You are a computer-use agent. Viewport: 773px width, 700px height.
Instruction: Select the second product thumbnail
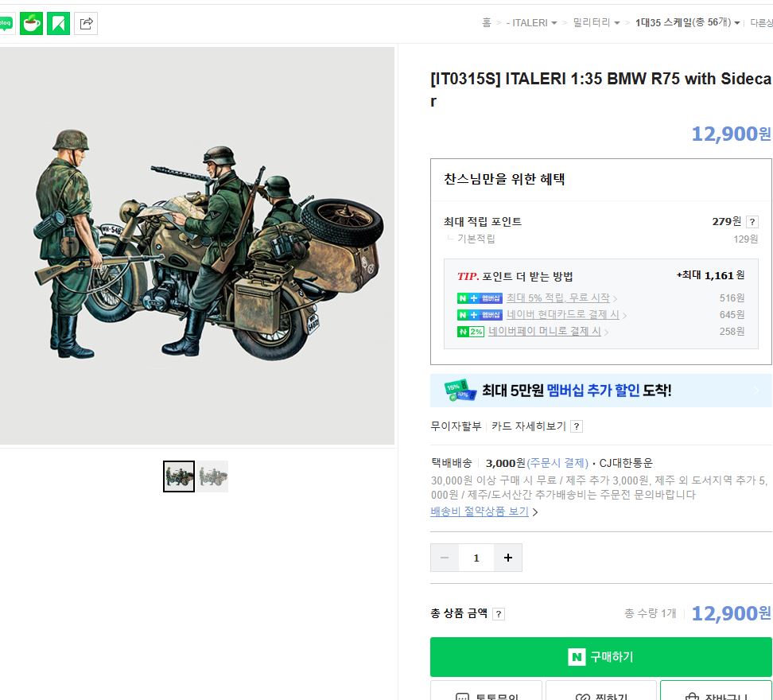tap(212, 476)
